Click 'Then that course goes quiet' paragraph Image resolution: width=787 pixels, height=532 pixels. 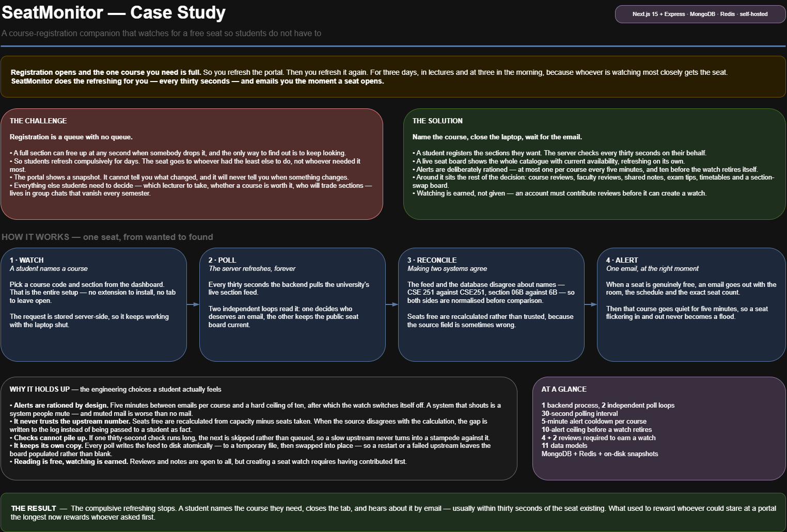[x=687, y=313]
